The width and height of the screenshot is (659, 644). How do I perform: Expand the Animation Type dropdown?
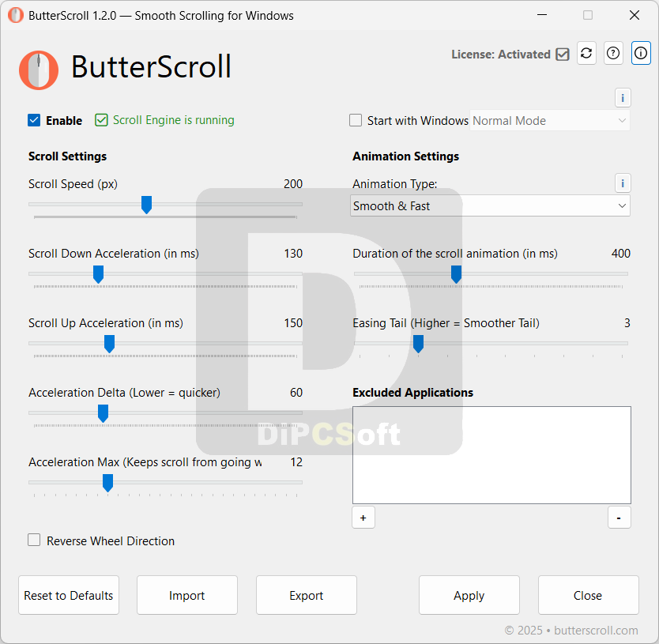tap(490, 205)
